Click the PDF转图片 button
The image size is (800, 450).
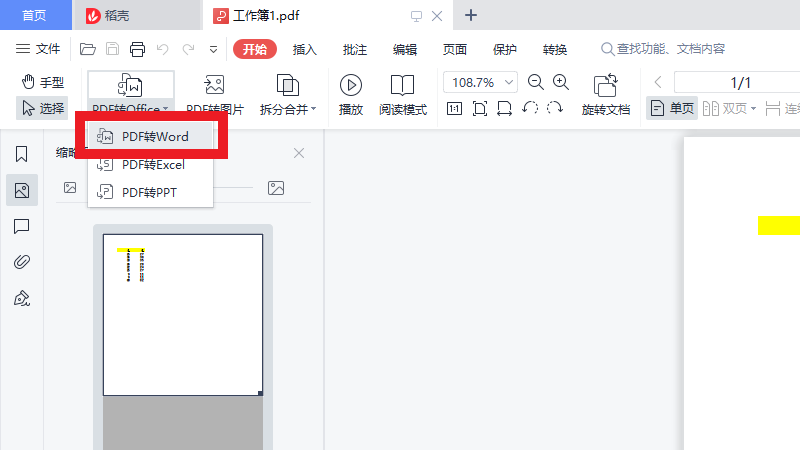click(x=214, y=94)
